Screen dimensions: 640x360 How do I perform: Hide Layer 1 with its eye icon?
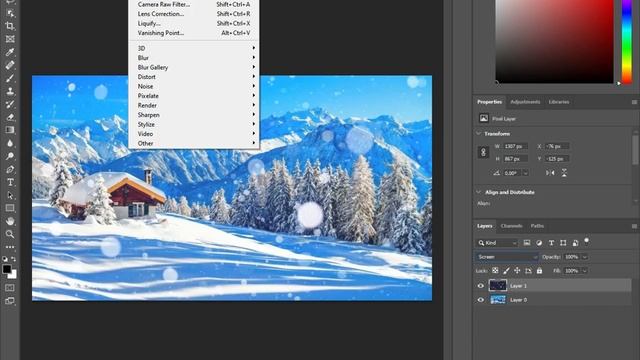coord(480,286)
